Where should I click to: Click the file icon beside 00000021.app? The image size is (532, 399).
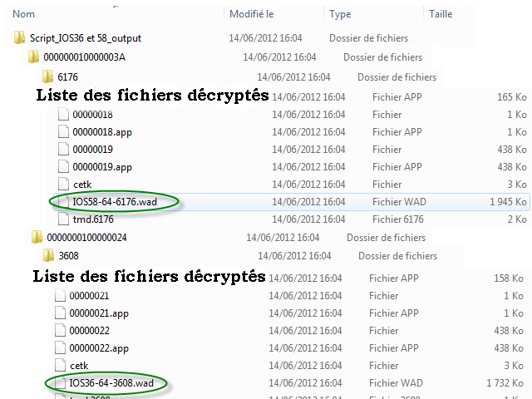pos(60,313)
